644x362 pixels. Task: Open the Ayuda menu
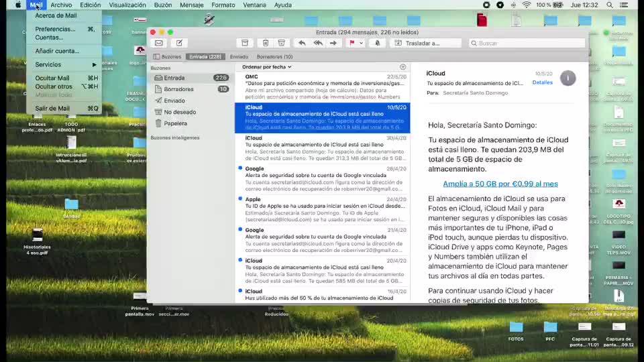click(x=282, y=5)
